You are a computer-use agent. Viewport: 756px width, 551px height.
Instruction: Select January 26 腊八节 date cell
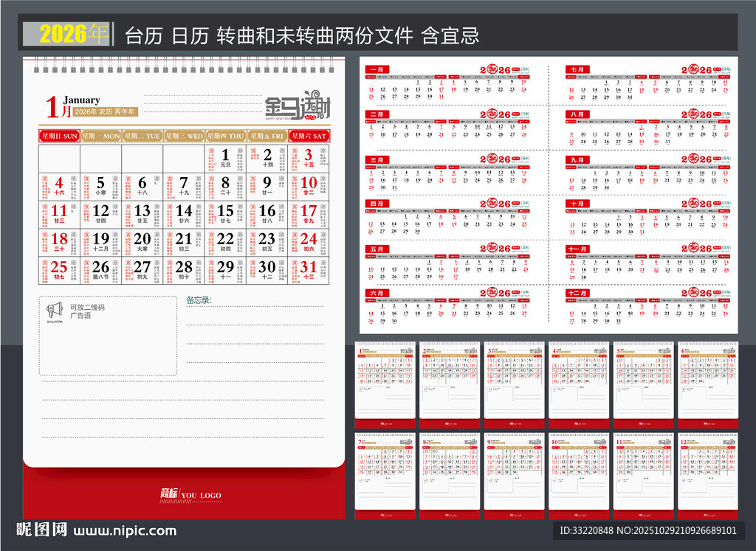tap(100, 269)
